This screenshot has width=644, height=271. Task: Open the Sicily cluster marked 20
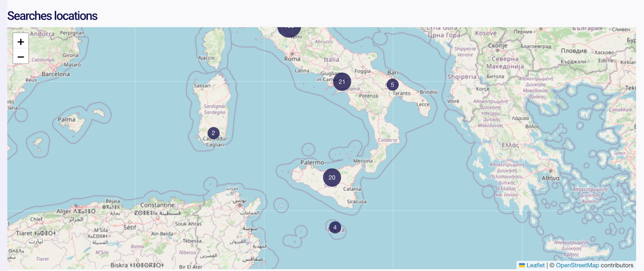pyautogui.click(x=332, y=178)
